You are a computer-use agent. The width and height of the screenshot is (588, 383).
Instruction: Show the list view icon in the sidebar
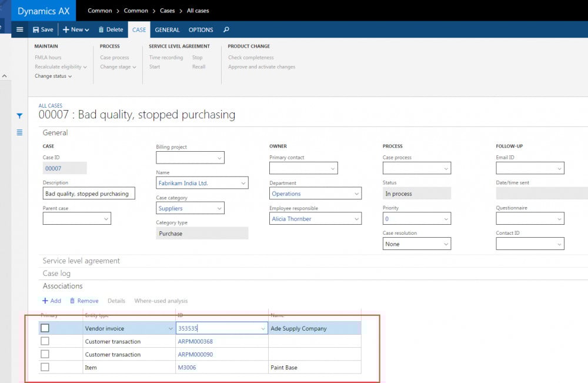coord(19,132)
